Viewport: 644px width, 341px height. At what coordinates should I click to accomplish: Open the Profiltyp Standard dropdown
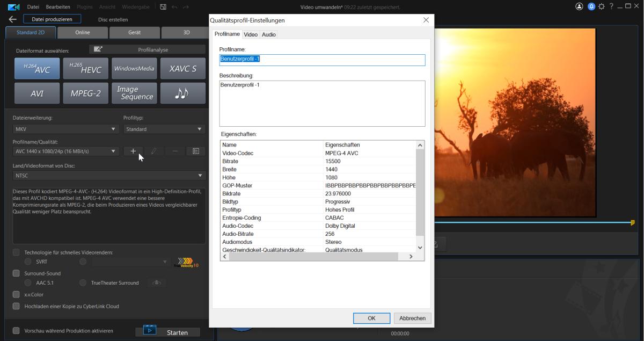pyautogui.click(x=164, y=129)
